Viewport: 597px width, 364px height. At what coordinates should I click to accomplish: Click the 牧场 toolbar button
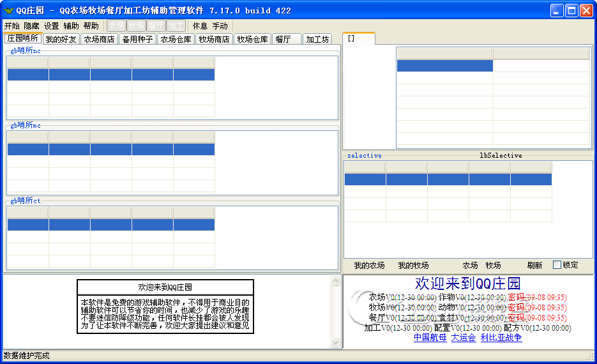coord(136,26)
